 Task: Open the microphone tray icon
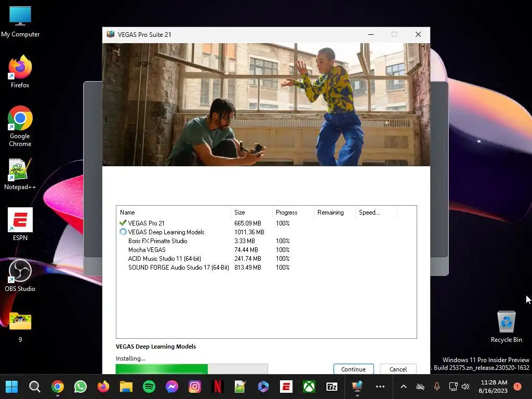(437, 387)
